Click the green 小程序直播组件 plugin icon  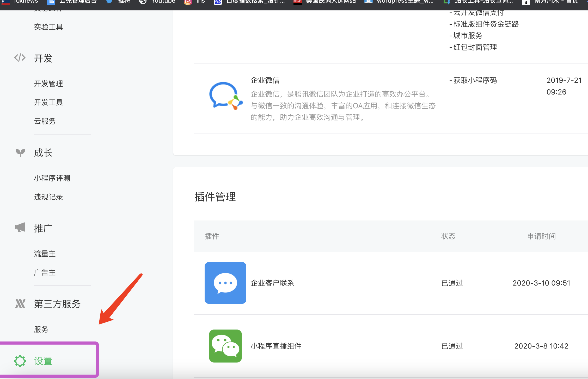pyautogui.click(x=225, y=346)
